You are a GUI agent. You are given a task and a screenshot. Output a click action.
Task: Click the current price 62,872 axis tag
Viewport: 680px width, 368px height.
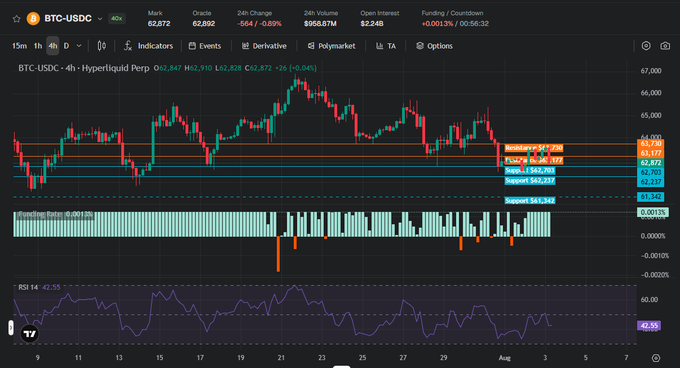click(650, 163)
